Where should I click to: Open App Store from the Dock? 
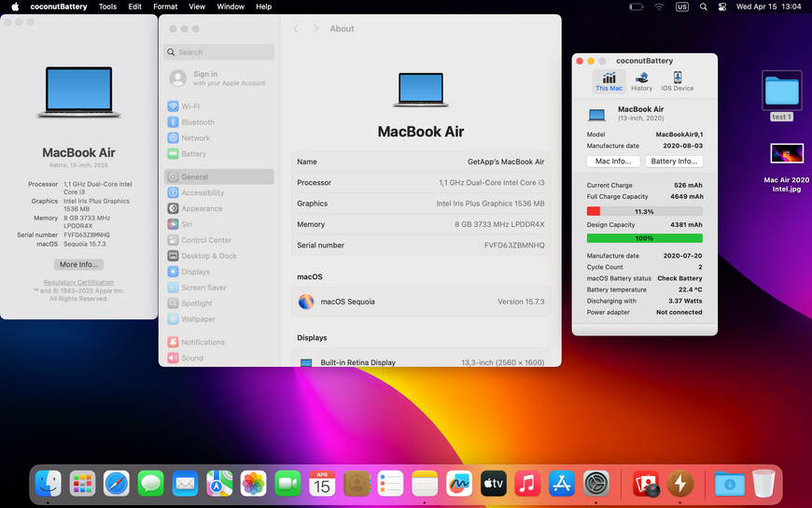click(x=562, y=484)
